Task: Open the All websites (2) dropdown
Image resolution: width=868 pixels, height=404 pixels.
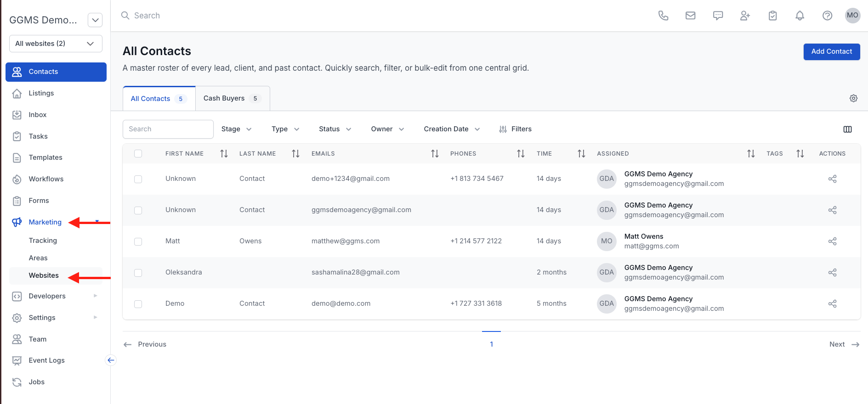Action: pos(56,44)
